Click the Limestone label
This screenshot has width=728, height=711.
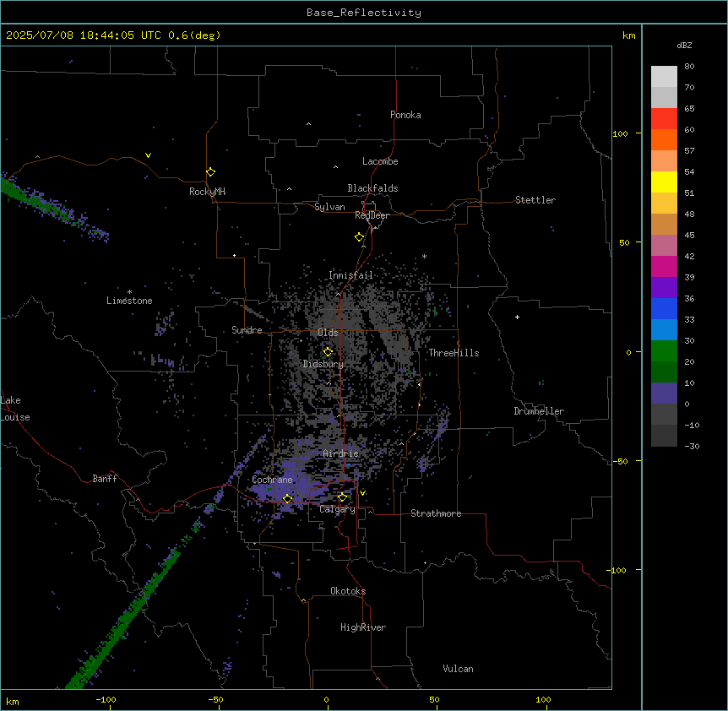click(129, 301)
